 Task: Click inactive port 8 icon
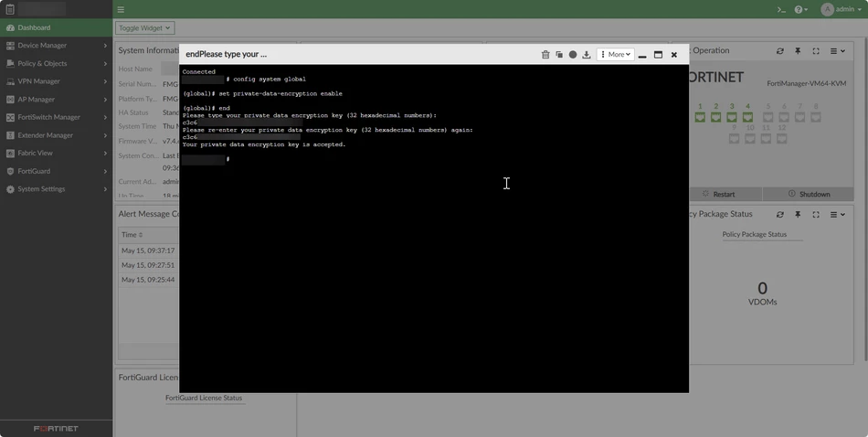(x=815, y=117)
